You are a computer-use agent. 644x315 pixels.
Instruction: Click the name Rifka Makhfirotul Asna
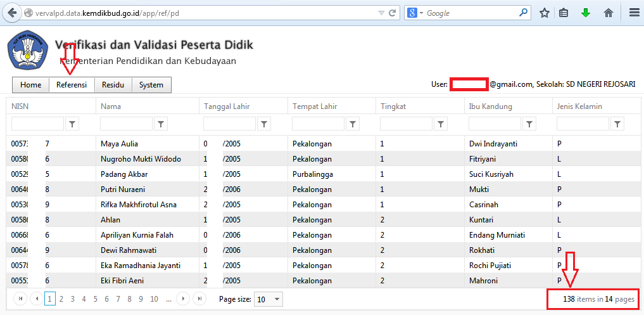point(139,204)
